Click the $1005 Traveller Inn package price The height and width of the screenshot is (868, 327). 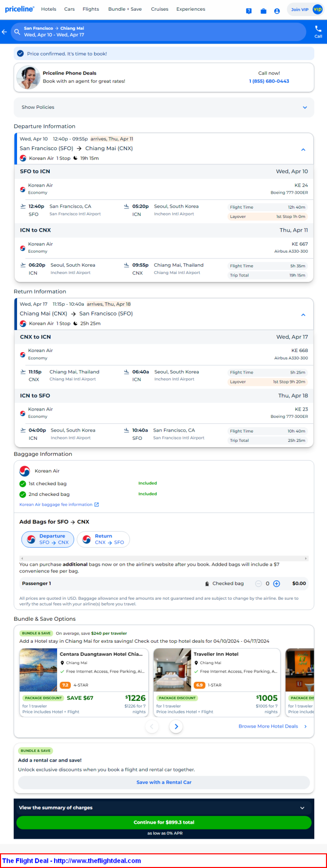pos(267,698)
